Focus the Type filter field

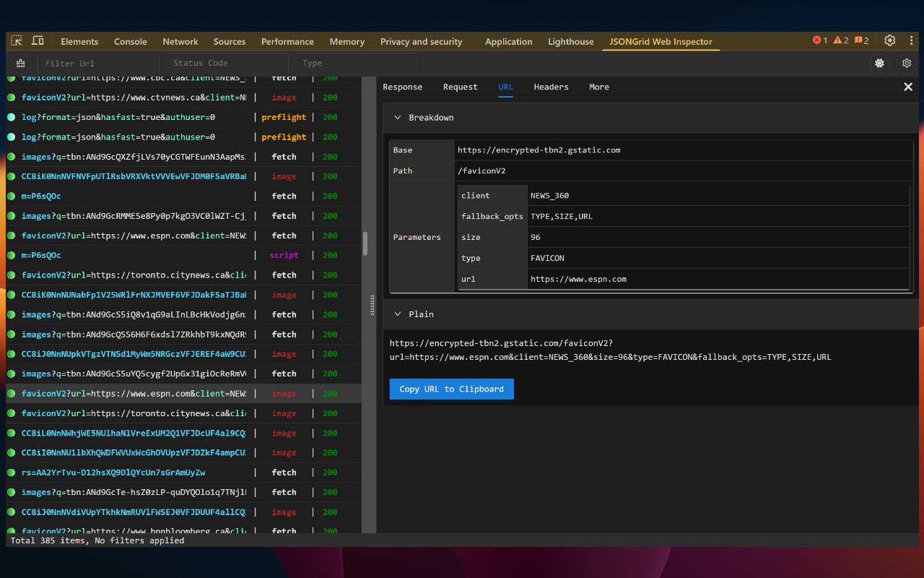[x=356, y=63]
